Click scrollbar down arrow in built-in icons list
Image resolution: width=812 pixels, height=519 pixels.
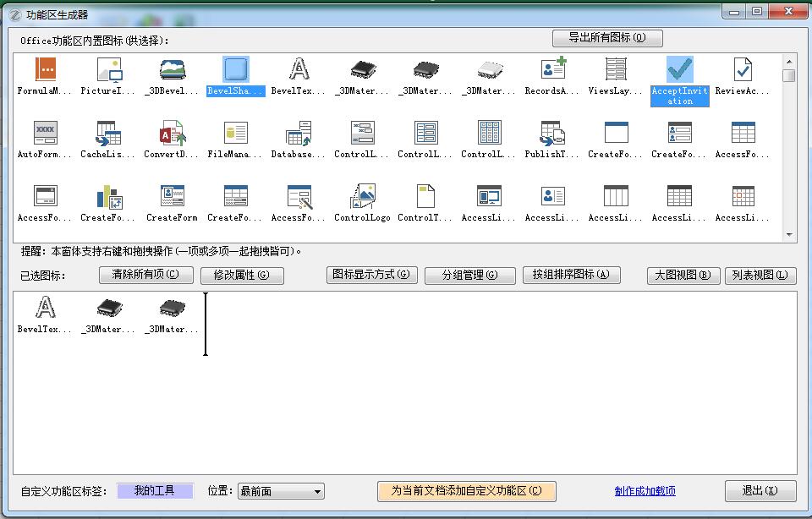(789, 235)
